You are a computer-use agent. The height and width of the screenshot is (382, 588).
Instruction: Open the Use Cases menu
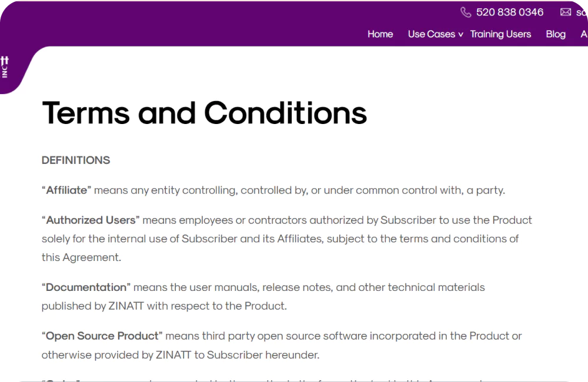(x=432, y=34)
